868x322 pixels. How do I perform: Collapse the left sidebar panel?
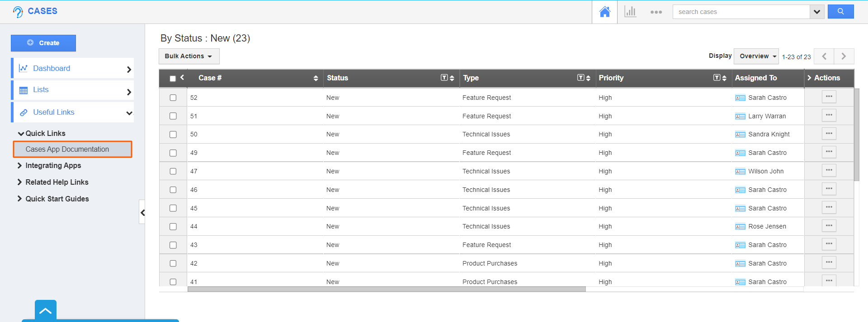(142, 212)
